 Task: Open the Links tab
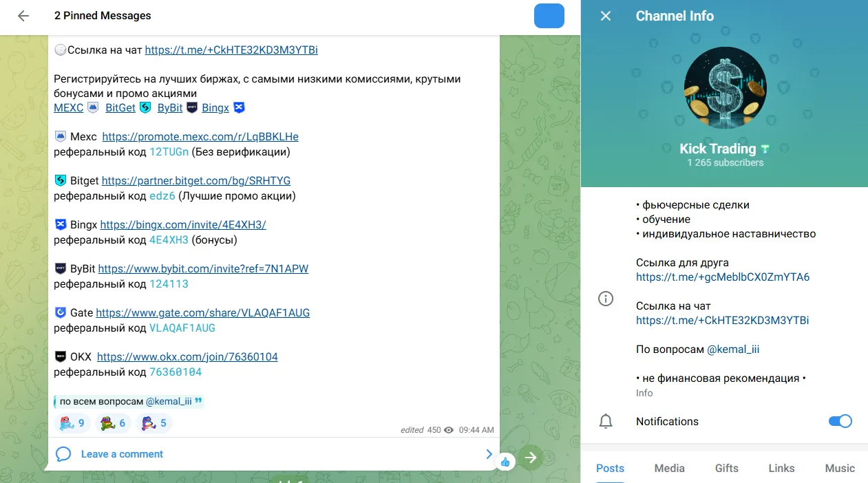(x=781, y=468)
